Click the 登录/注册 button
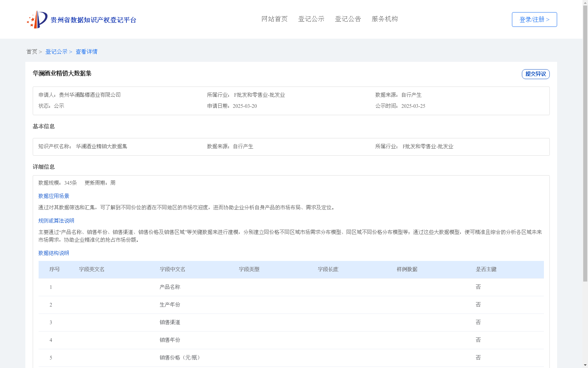 (x=534, y=20)
